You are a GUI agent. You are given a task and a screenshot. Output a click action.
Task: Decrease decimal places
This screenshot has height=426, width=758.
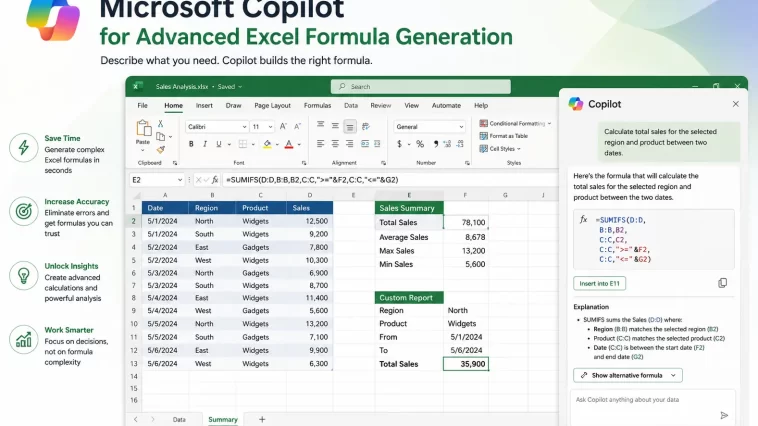(460, 144)
